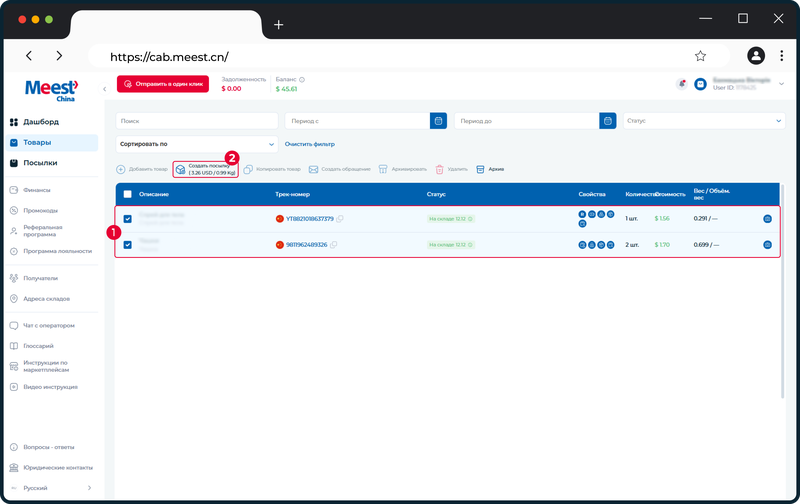Click into the Период до date field

click(x=527, y=121)
